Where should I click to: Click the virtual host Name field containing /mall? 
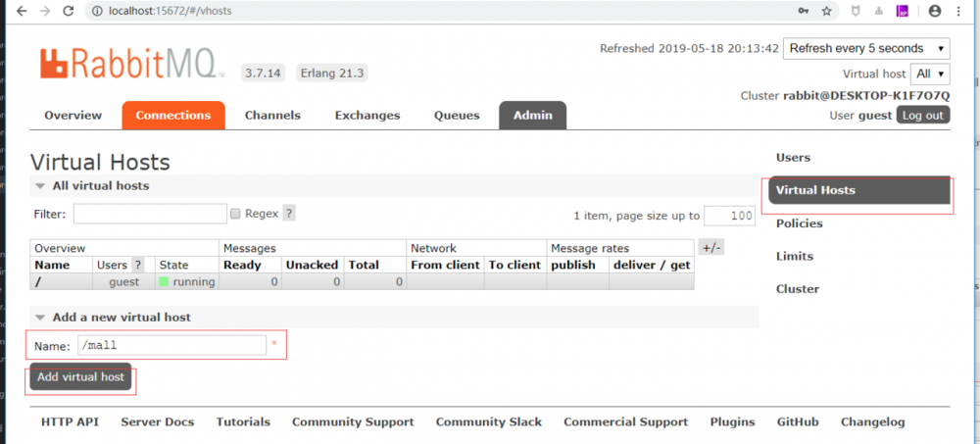pos(171,345)
